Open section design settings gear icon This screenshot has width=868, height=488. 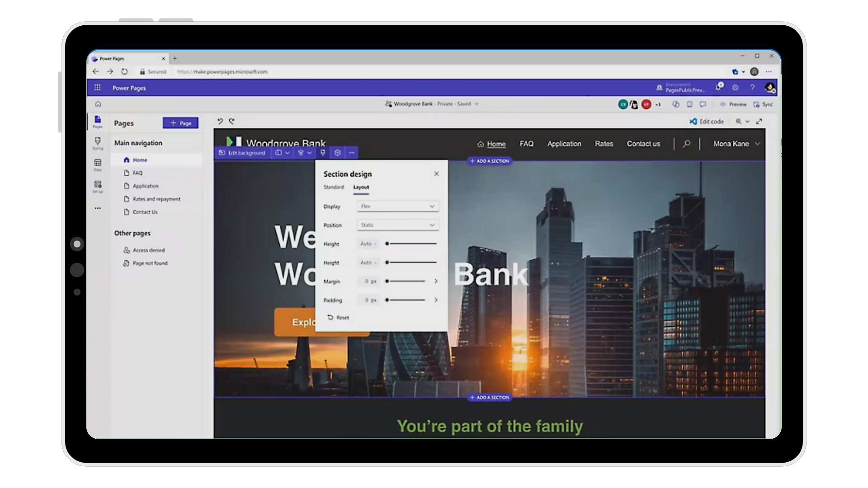[337, 153]
